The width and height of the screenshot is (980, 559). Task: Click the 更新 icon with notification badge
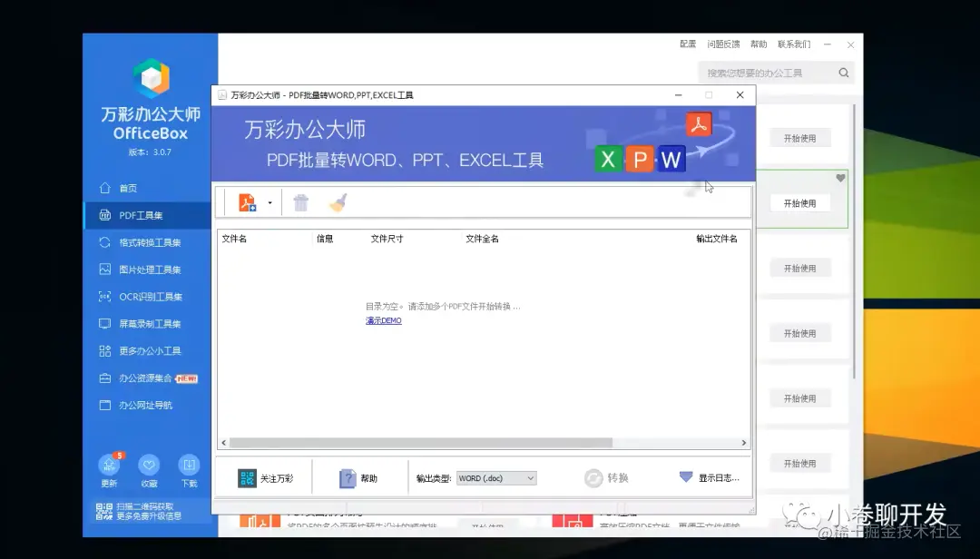coord(109,465)
